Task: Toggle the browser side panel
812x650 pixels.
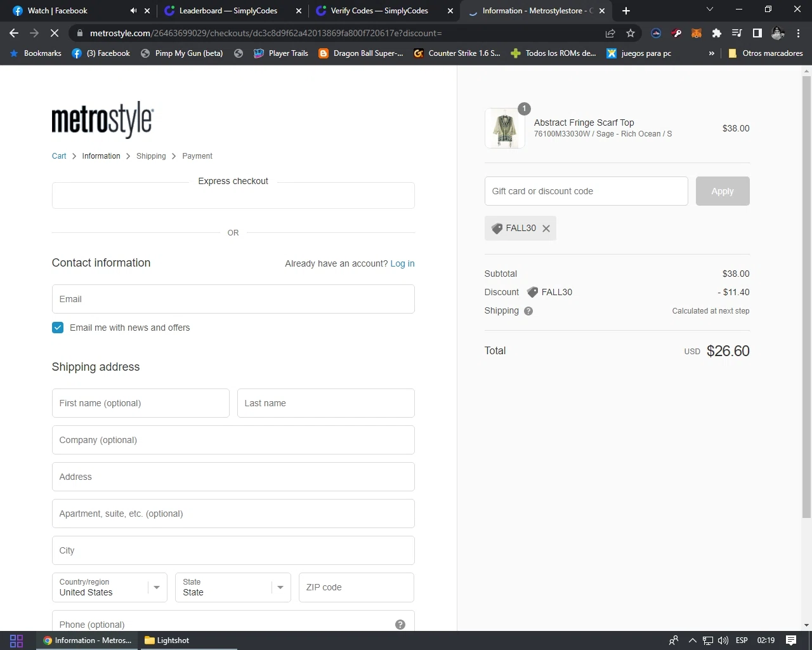Action: coord(757,33)
